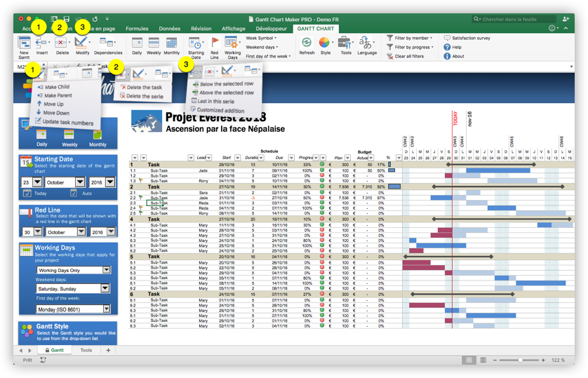Click the smiley feedback icon

(x=552, y=28)
